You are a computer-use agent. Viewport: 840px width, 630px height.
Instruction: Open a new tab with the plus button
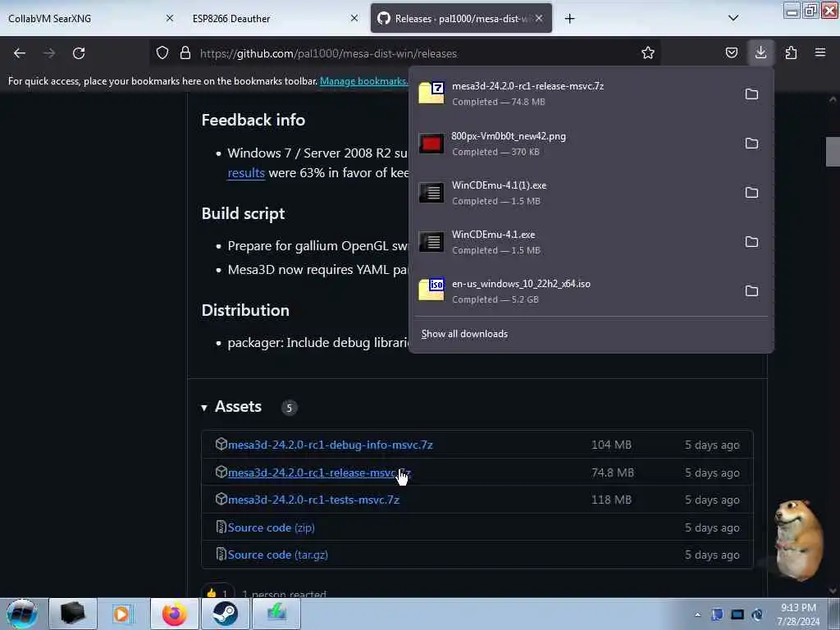pos(569,19)
